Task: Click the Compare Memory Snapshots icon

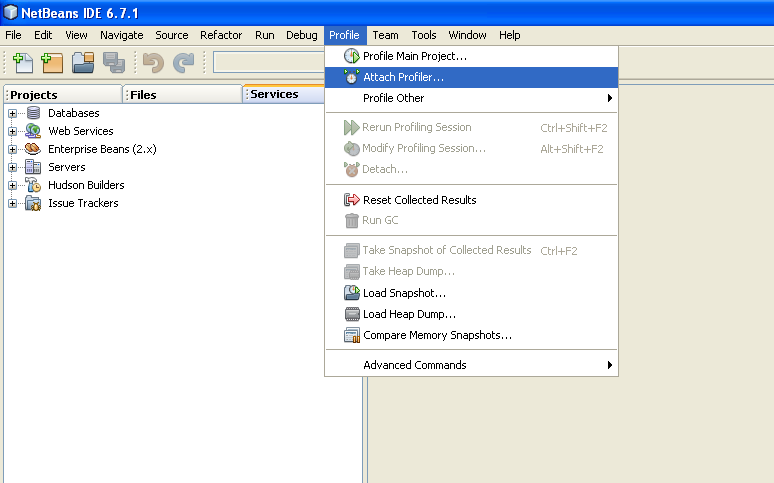Action: pos(351,335)
